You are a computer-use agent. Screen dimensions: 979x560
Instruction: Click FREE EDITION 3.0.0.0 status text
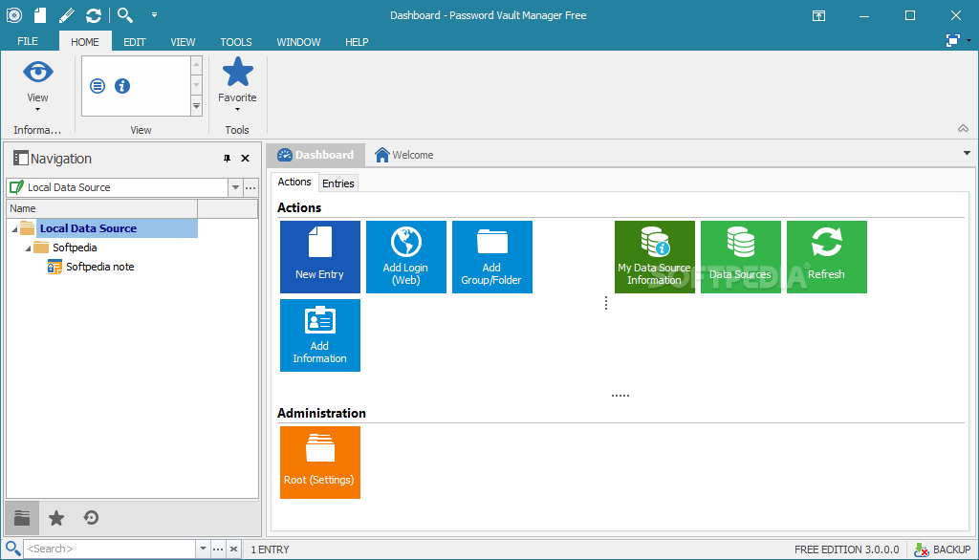847,549
